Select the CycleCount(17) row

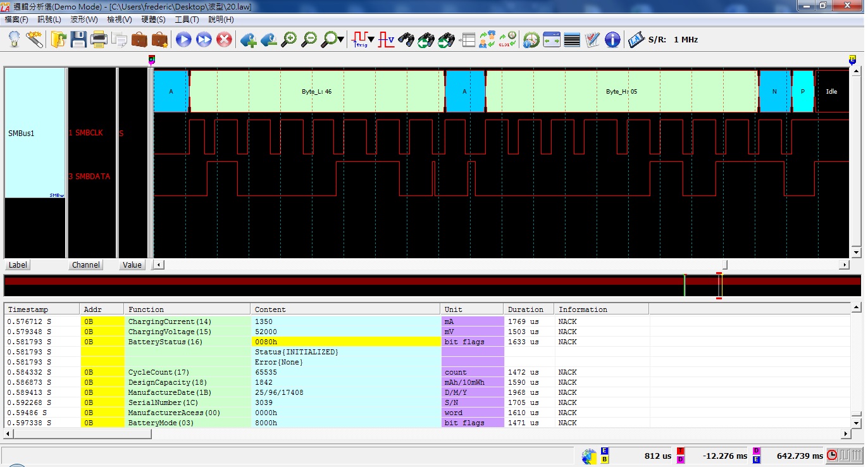click(x=427, y=372)
